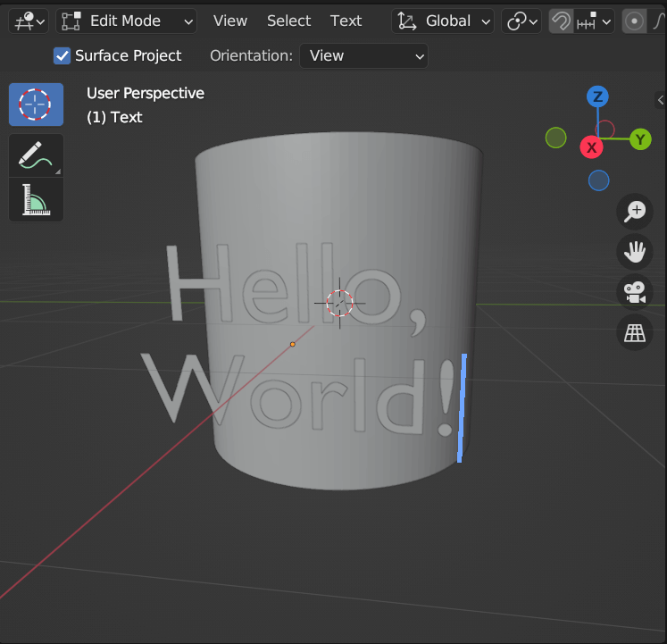Click the Edit Mode icon
This screenshot has width=667, height=644.
click(71, 21)
